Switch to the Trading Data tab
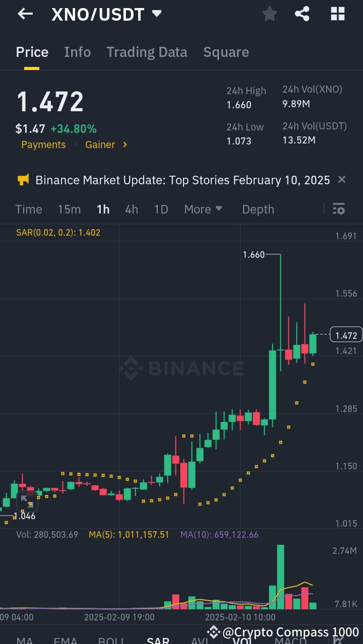The width and height of the screenshot is (363, 644). (147, 52)
